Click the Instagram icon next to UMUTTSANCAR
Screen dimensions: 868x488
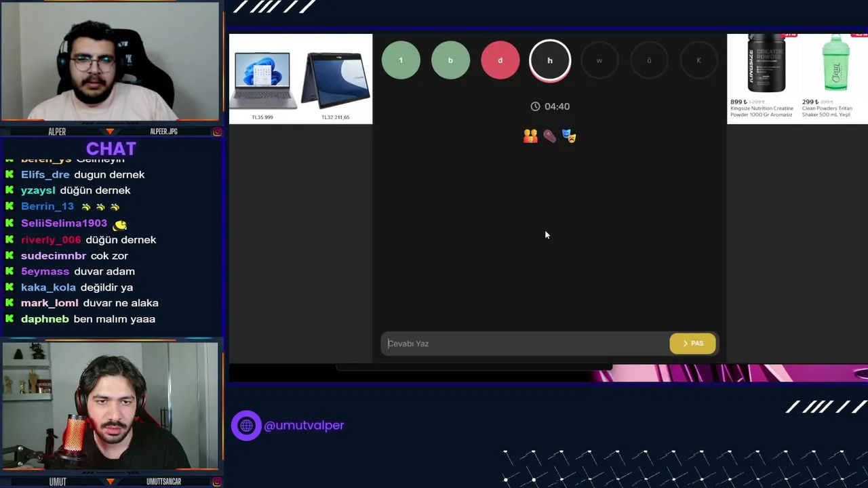(x=217, y=482)
